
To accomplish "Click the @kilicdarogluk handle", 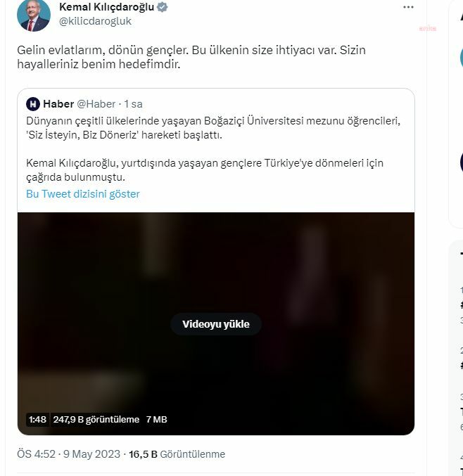I will pyautogui.click(x=95, y=21).
